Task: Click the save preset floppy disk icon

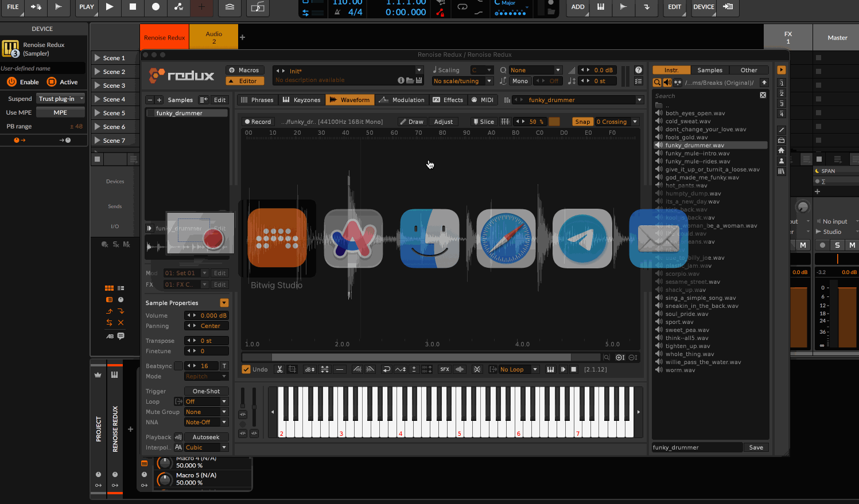Action: [419, 80]
